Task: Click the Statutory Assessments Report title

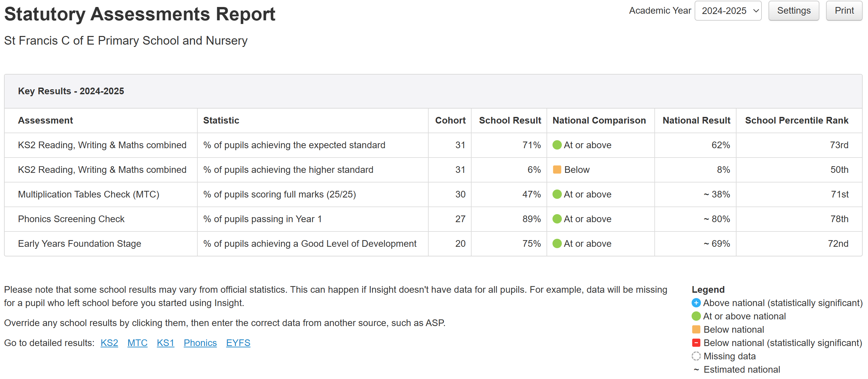Action: 139,14
